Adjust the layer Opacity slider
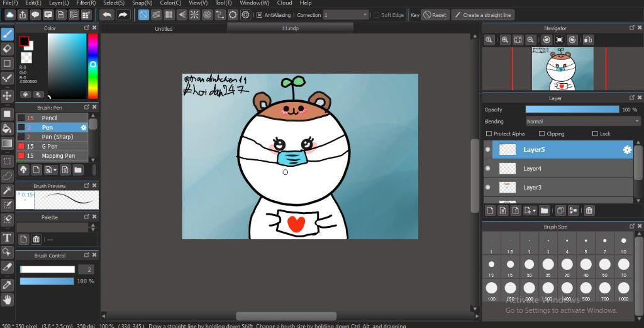The height and width of the screenshot is (328, 644). tap(572, 110)
